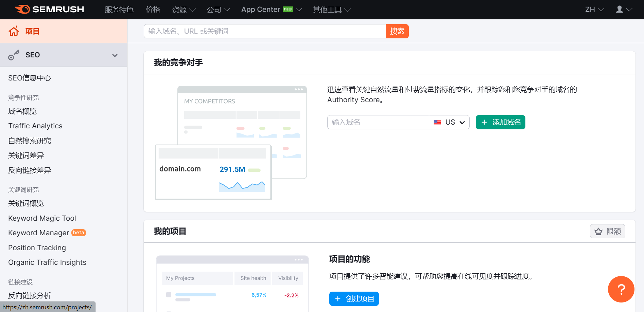The height and width of the screenshot is (312, 644).
Task: Open the App Center menu
Action: pos(272,10)
